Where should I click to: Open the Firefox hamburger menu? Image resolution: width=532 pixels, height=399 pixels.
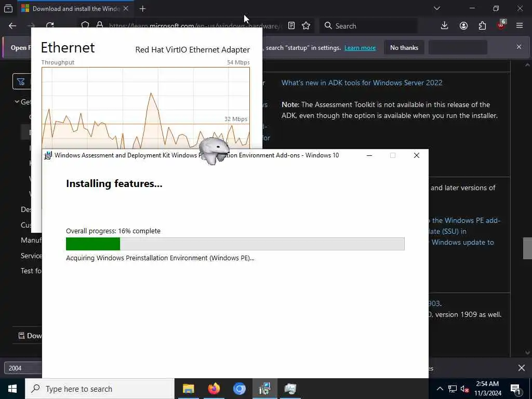[x=520, y=25]
